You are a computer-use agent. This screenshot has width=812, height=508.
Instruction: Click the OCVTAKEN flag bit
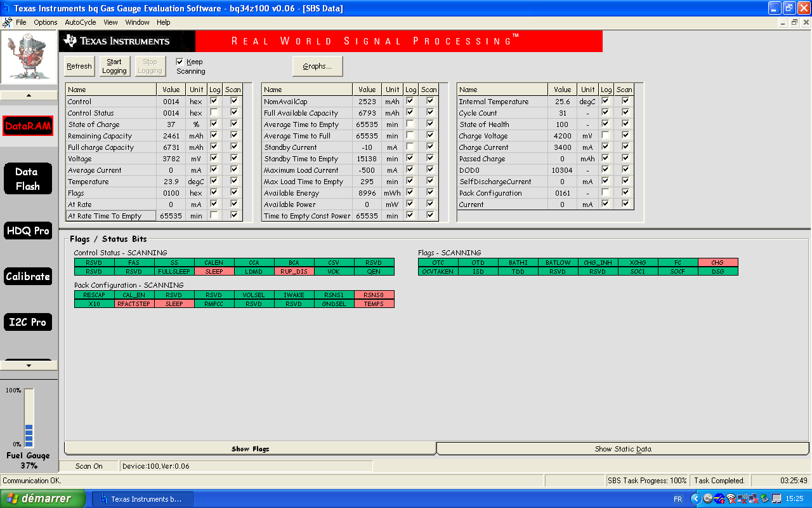click(x=438, y=272)
